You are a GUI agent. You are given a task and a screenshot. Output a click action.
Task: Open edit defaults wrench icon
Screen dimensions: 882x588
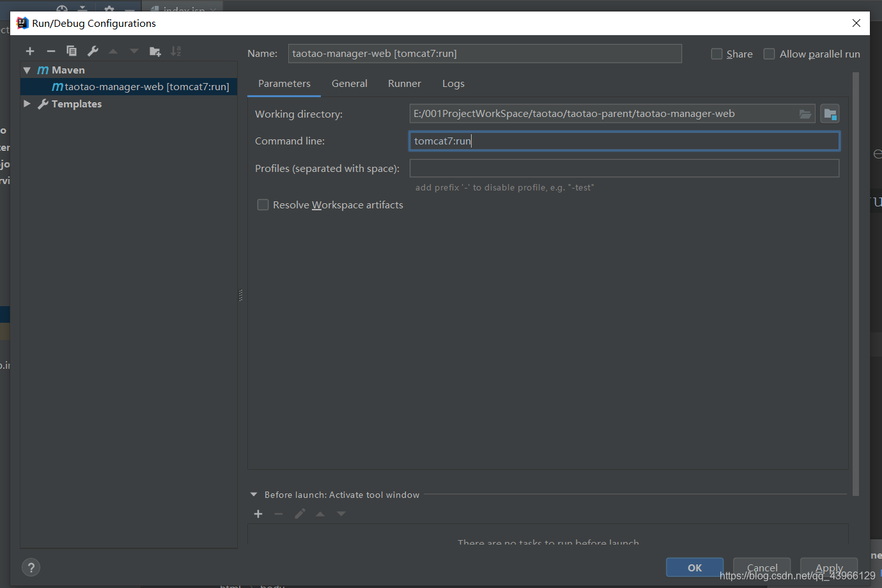point(93,51)
